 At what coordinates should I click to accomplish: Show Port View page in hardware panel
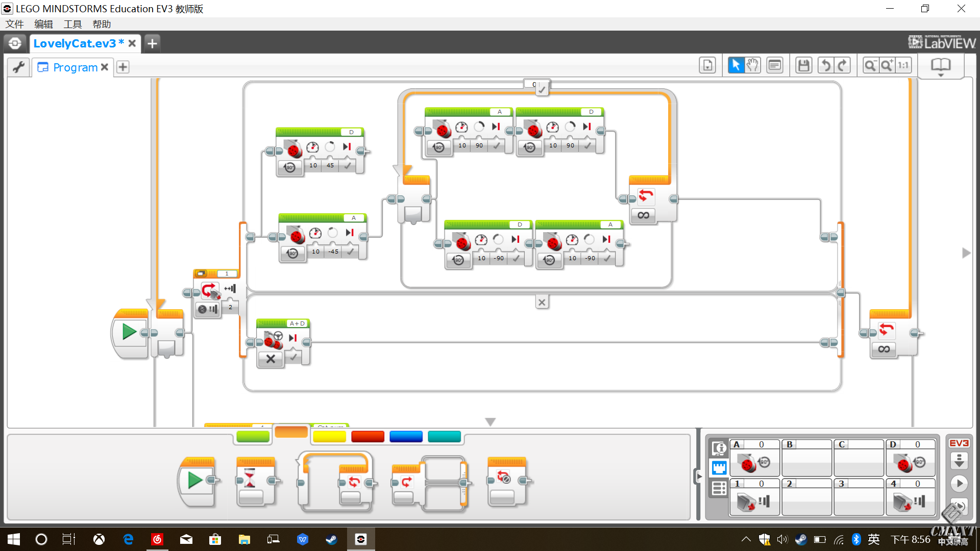719,468
